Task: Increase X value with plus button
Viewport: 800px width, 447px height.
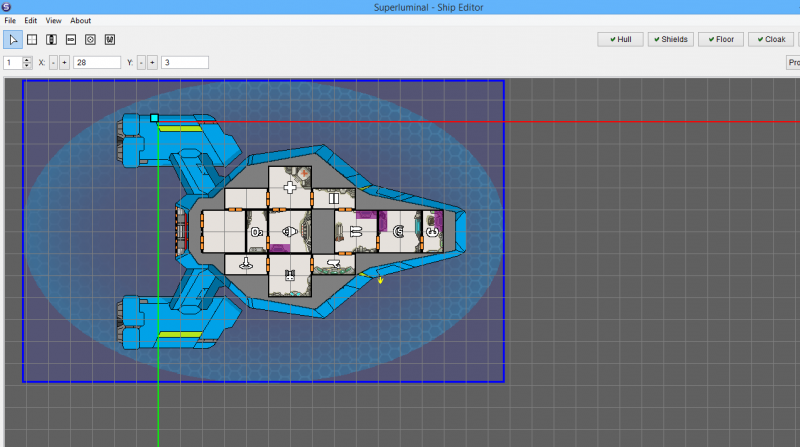Action: point(64,63)
